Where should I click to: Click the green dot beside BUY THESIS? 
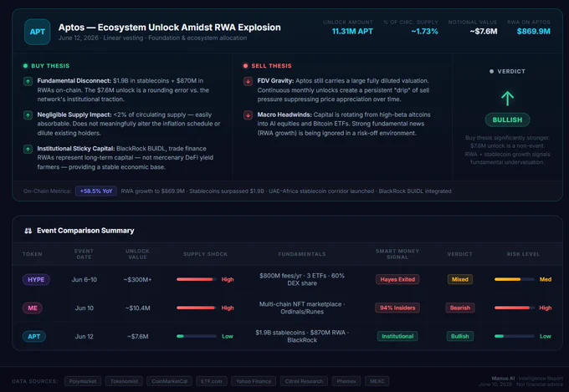click(25, 66)
